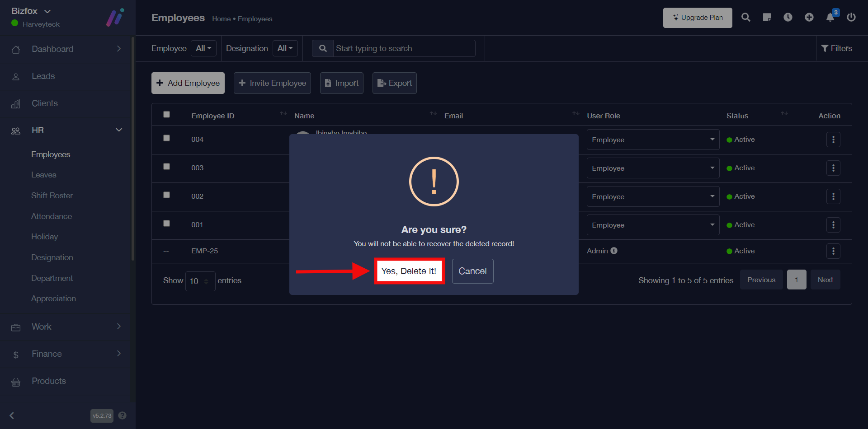Cancel the delete confirmation dialog

tap(472, 271)
